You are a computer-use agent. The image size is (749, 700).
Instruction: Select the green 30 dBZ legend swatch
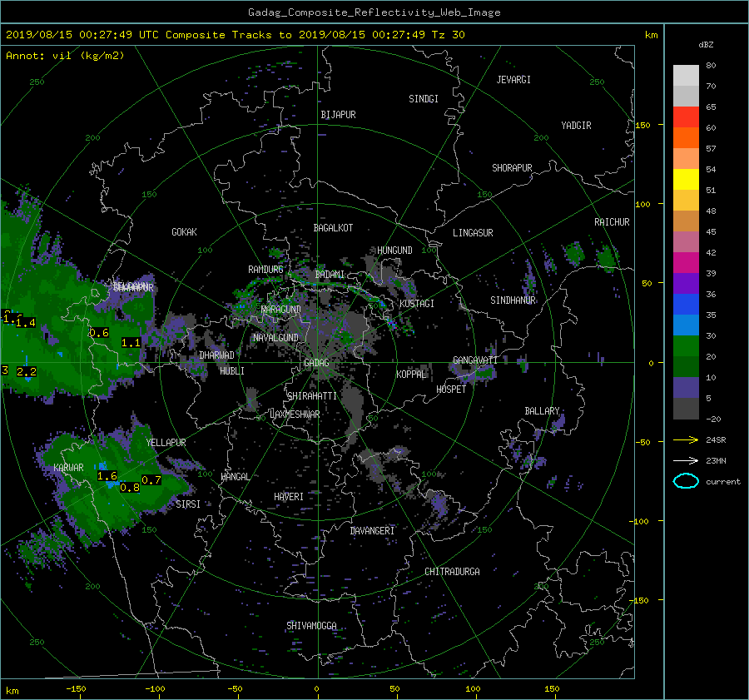coord(686,345)
